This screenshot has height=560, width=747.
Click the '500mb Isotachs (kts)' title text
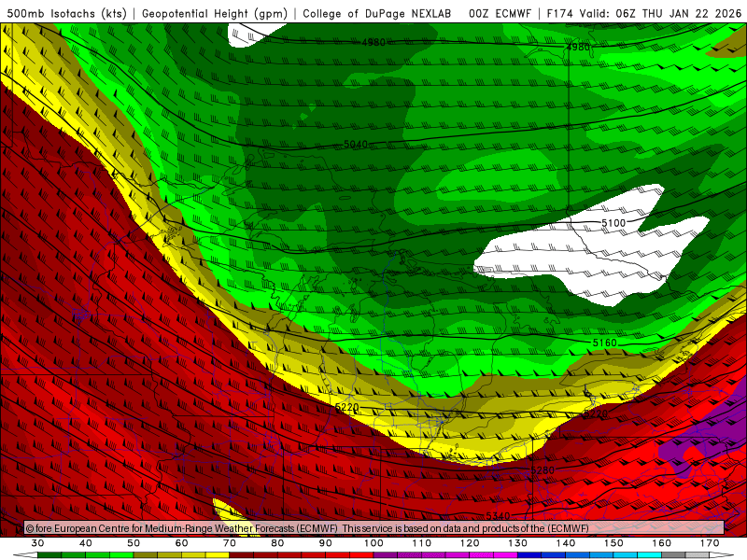[x=66, y=13]
